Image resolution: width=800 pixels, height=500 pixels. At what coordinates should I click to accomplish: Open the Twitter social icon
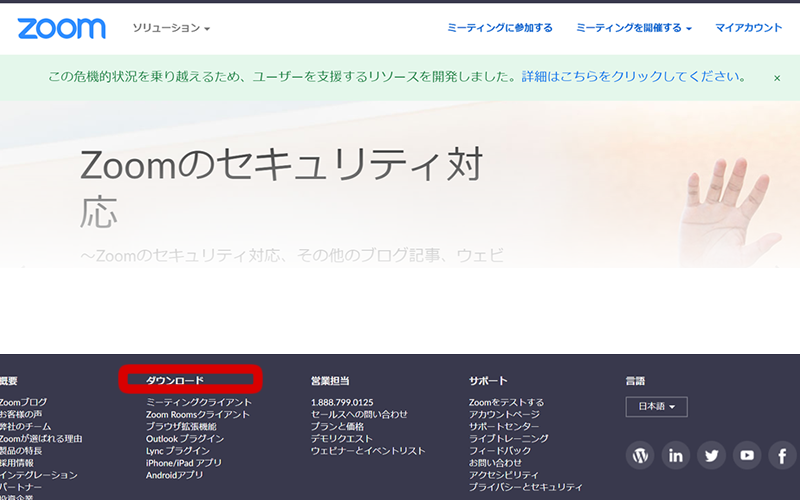pos(711,455)
